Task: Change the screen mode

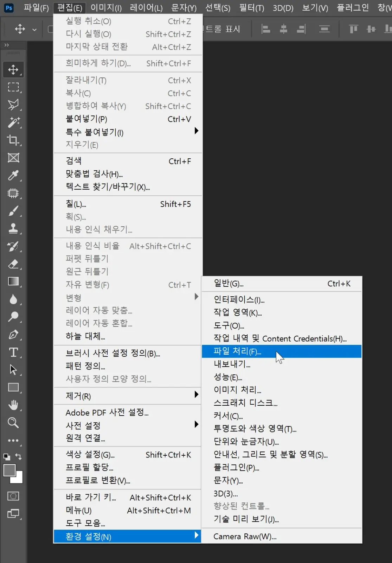Action: coord(13,514)
